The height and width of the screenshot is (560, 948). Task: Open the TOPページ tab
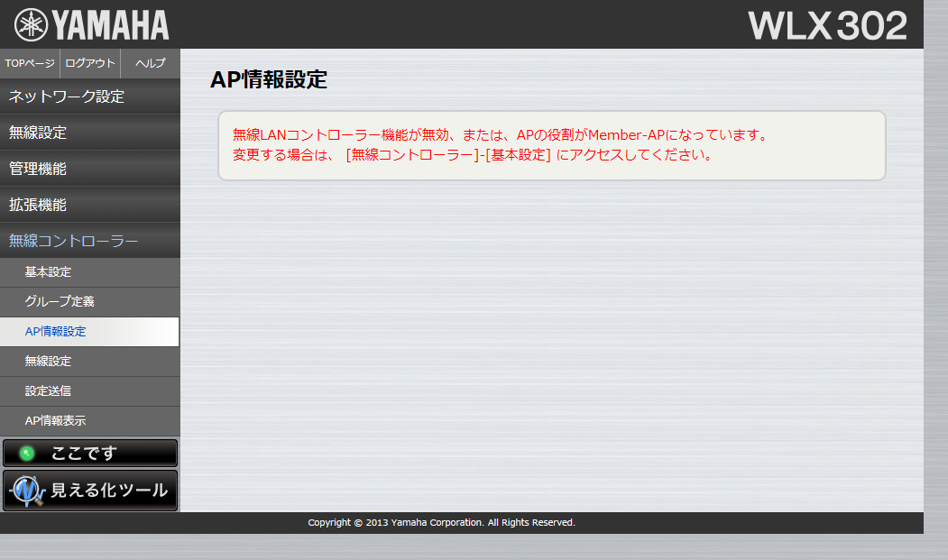click(30, 63)
